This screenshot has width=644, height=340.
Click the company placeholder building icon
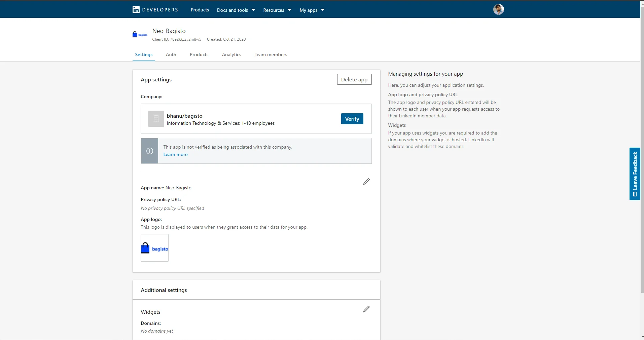click(156, 119)
